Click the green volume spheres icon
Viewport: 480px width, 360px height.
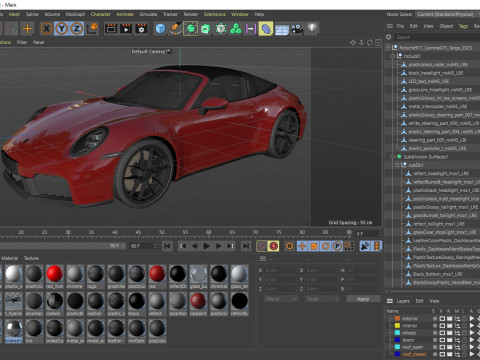pyautogui.click(x=236, y=29)
